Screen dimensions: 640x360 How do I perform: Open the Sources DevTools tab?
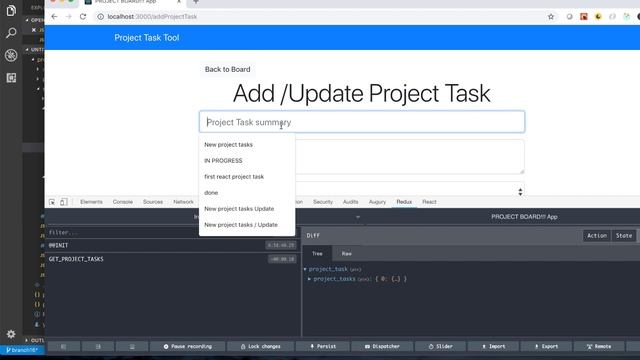click(153, 202)
